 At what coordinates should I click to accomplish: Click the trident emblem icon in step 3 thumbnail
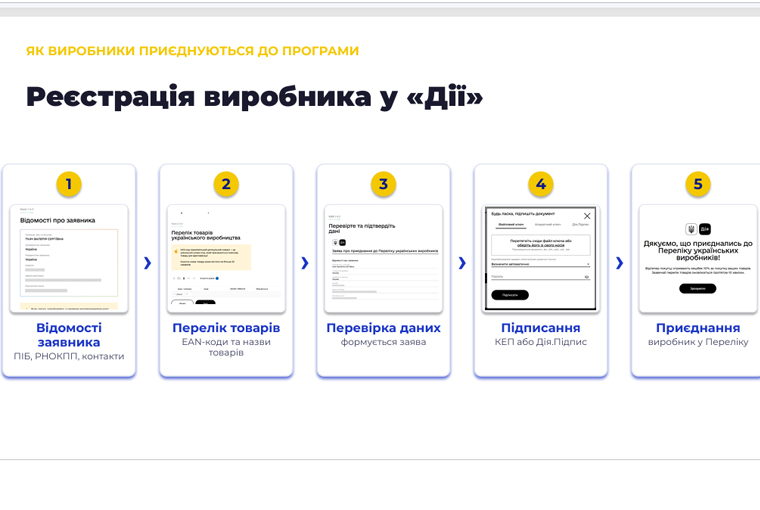coord(335,242)
